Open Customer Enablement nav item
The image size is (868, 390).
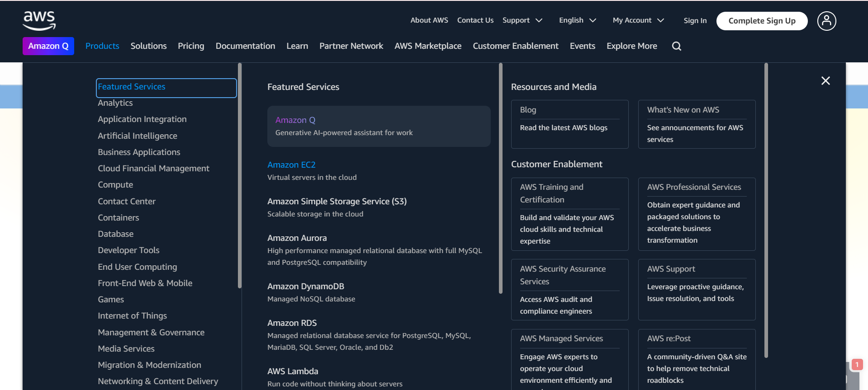[516, 46]
